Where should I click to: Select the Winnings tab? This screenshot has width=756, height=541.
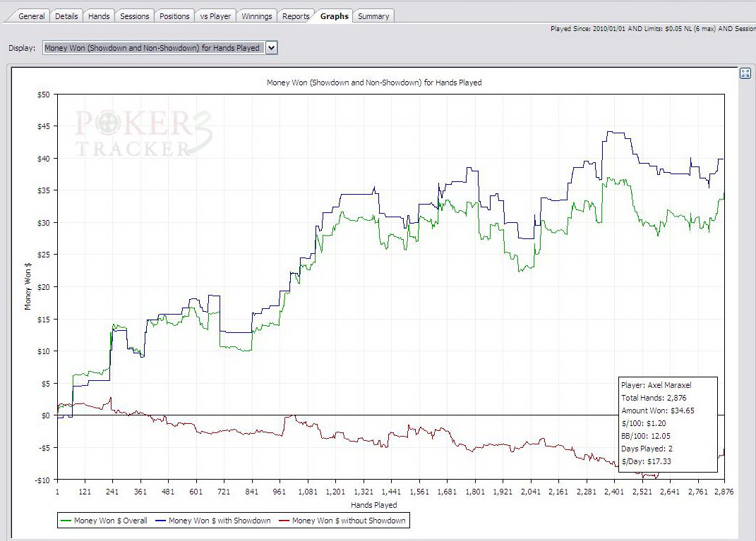click(256, 16)
